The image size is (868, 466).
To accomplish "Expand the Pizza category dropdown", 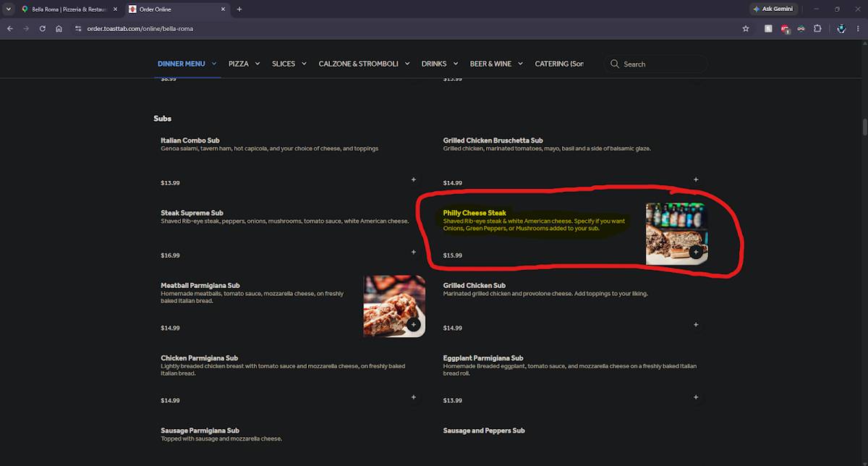I will pyautogui.click(x=258, y=64).
